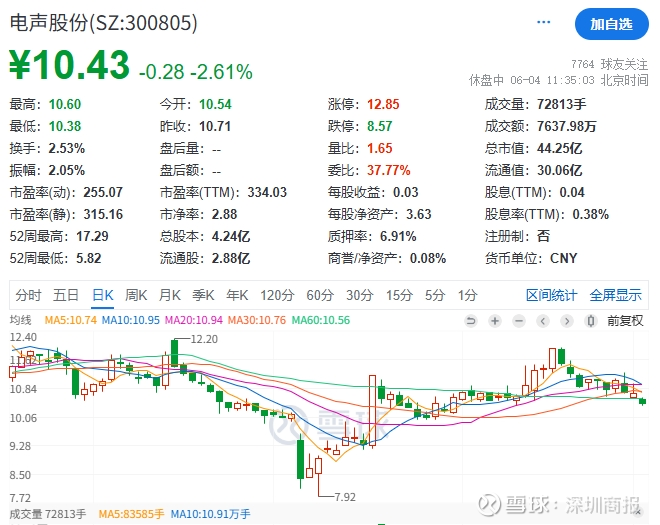The image size is (660, 525).
Task: Select the 年K tab
Action: (237, 295)
